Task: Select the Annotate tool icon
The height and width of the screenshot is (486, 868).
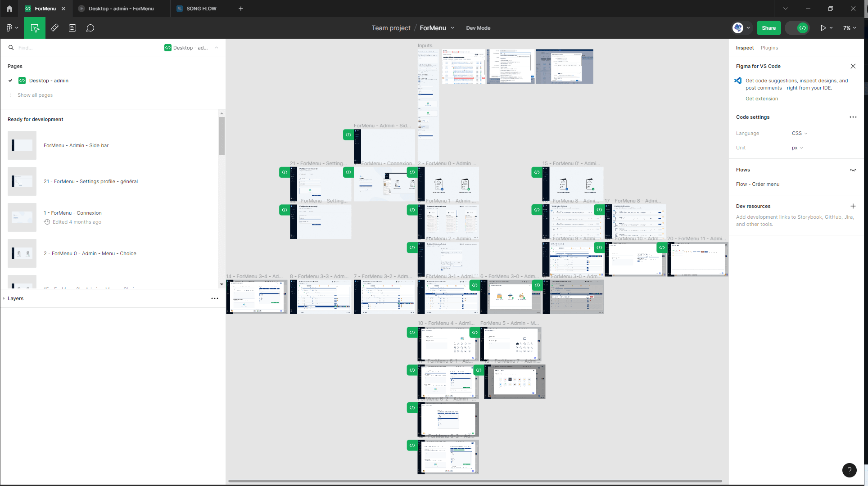Action: click(72, 28)
